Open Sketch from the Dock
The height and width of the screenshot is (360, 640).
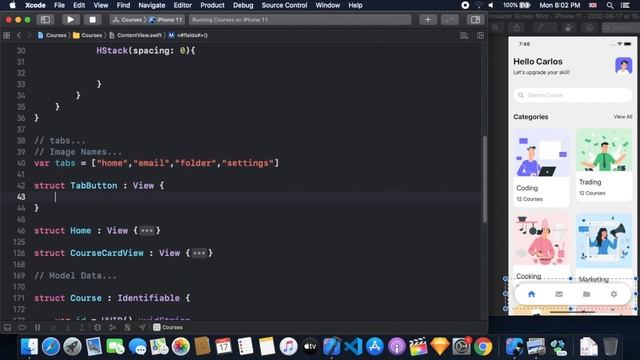pos(440,347)
